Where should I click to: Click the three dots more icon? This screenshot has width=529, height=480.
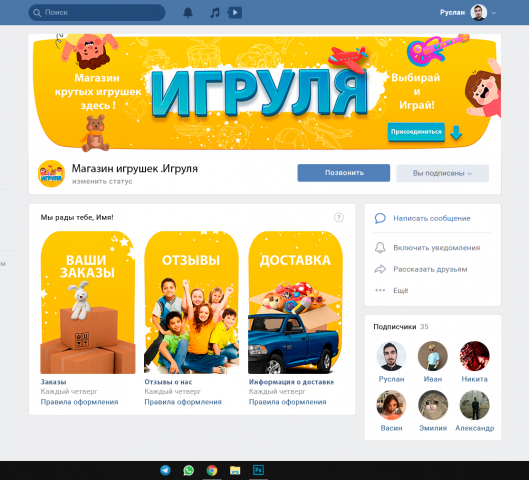click(380, 290)
